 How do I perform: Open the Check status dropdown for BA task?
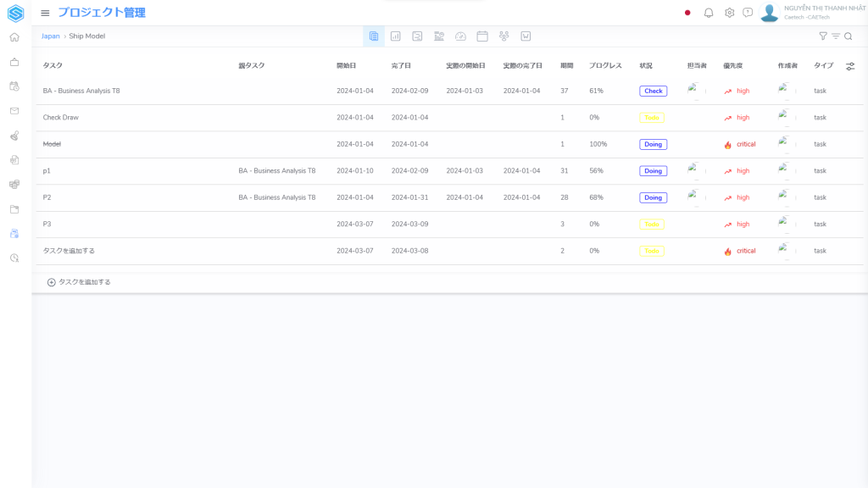point(653,91)
